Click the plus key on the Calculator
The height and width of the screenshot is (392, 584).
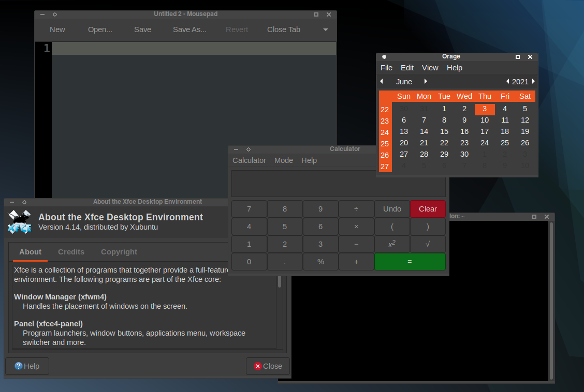356,262
